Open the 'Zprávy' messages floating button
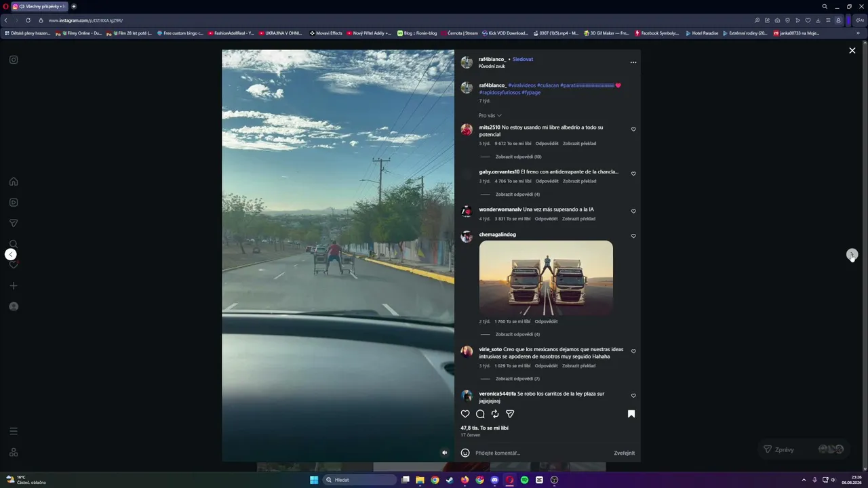 804,449
